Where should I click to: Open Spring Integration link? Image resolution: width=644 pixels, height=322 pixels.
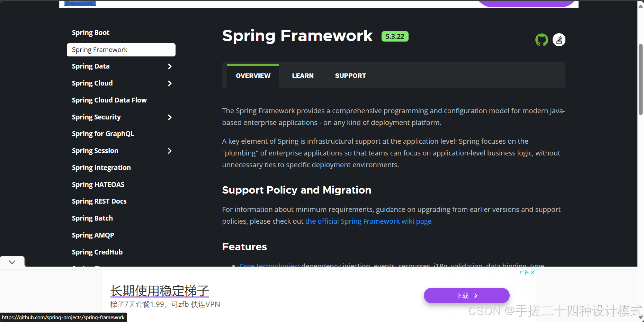(101, 168)
